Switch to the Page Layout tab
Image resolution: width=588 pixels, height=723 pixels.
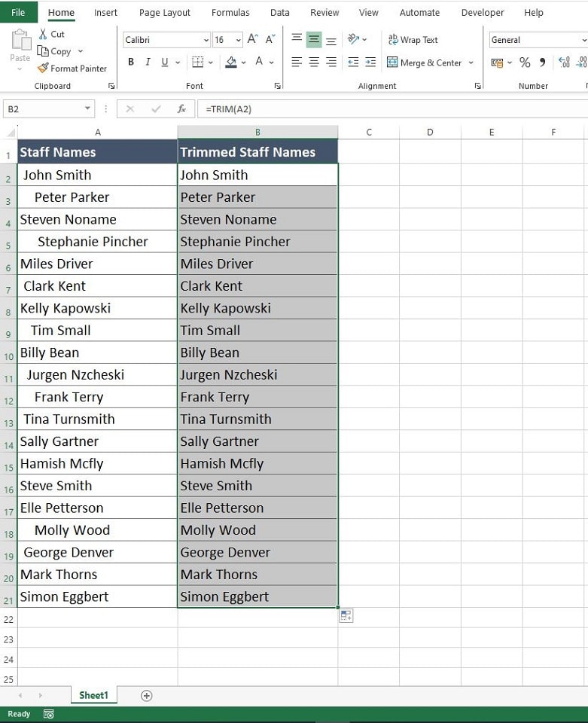[x=165, y=13]
